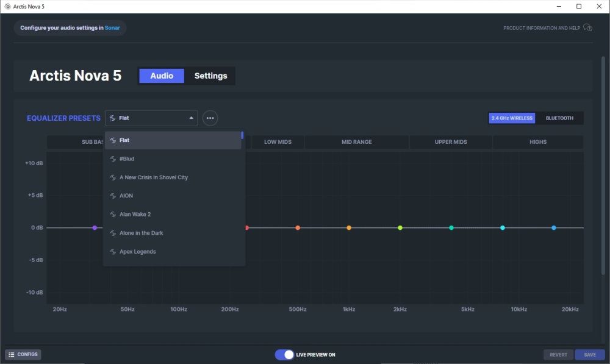Click preset icon beside AION

coord(113,196)
